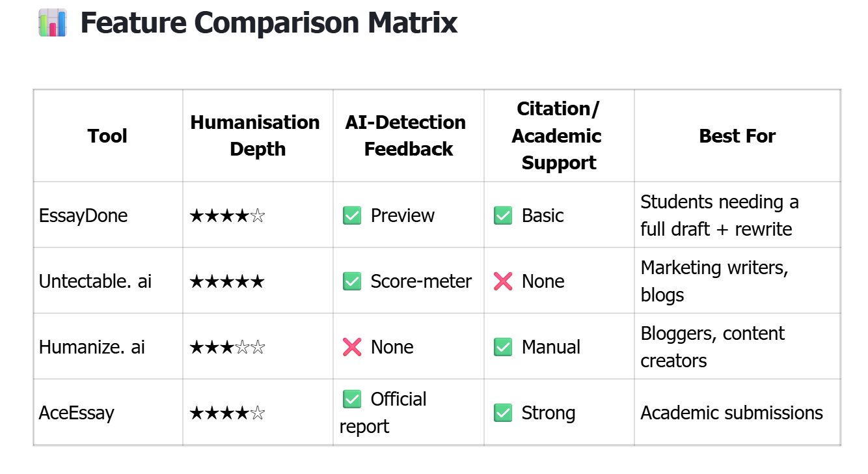
Task: Click the five-star rating for Untectable. ai
Action: click(227, 282)
